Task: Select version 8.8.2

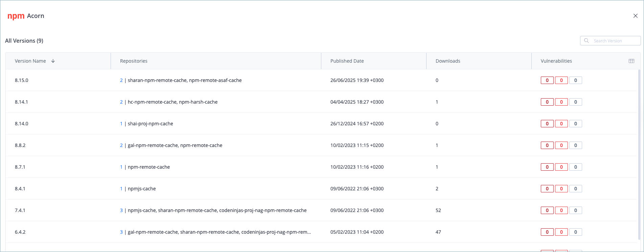Action: tap(20, 145)
